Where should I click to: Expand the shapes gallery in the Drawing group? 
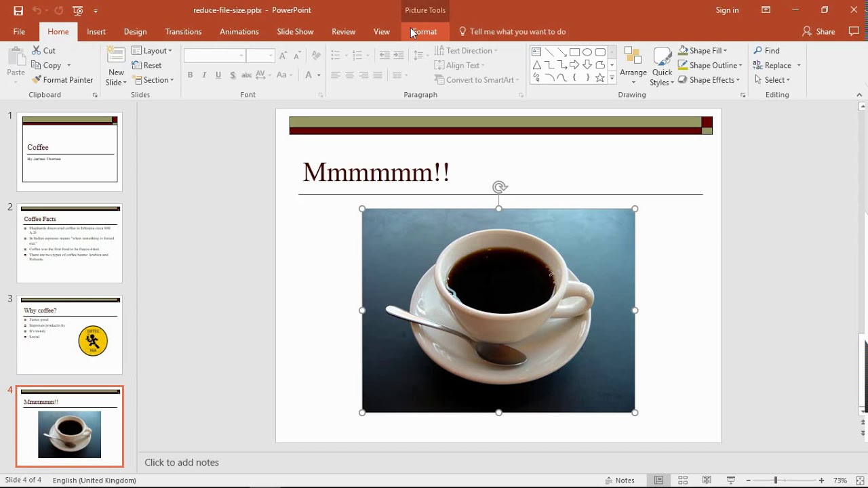(x=612, y=77)
